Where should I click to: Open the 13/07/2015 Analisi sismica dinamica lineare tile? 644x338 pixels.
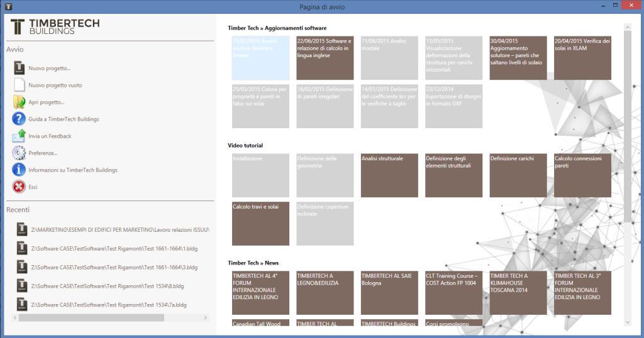[260, 58]
